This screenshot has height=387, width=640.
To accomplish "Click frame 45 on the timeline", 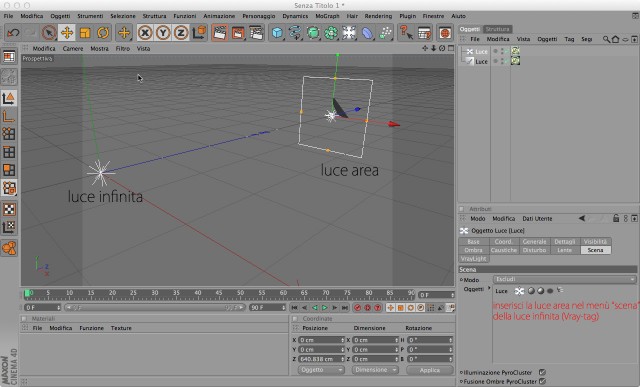I will pyautogui.click(x=219, y=294).
